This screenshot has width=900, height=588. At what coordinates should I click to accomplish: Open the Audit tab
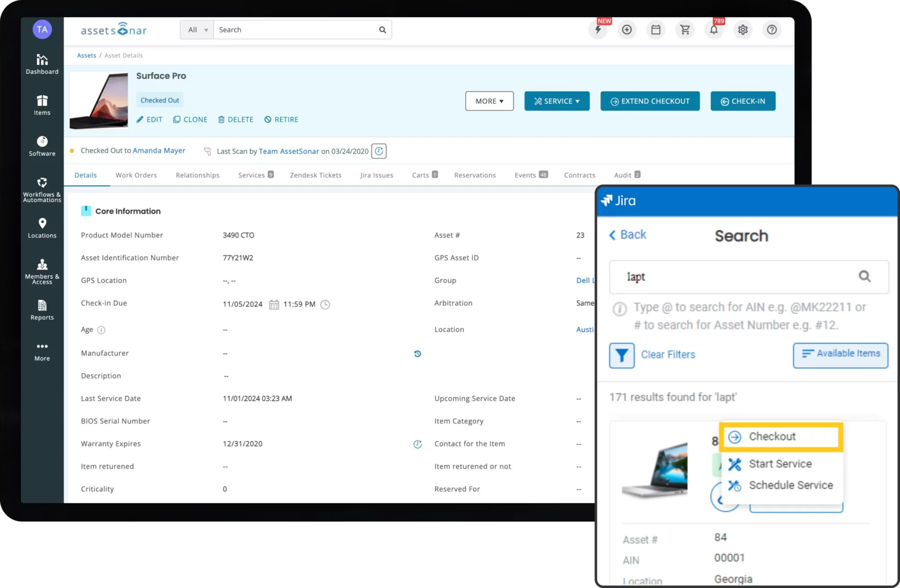pos(627,175)
